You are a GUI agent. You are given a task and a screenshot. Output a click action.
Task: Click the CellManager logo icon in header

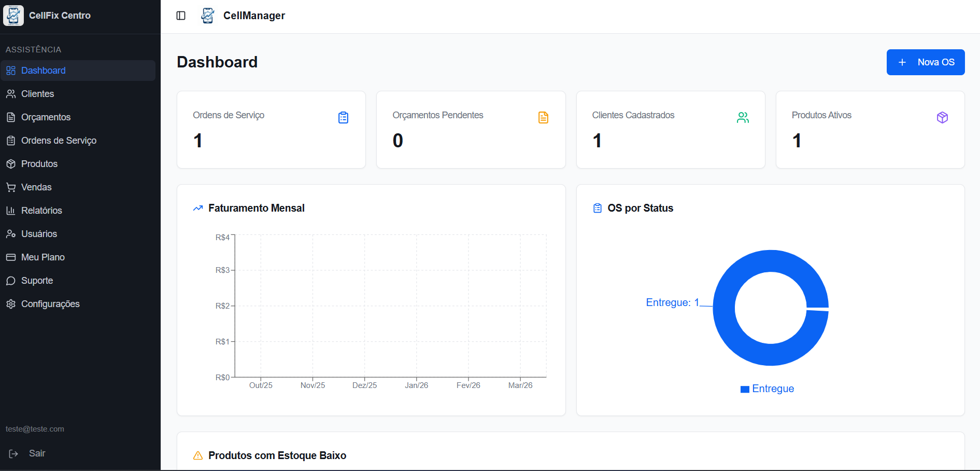[x=207, y=16]
